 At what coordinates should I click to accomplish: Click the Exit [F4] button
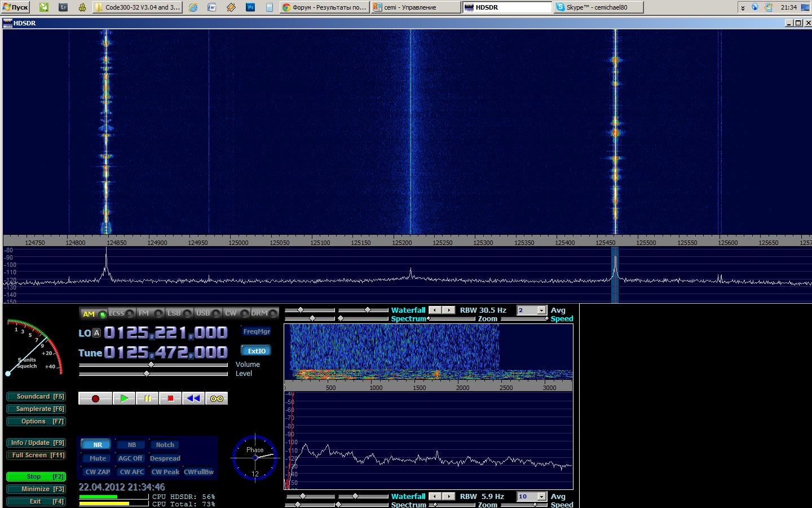click(36, 502)
